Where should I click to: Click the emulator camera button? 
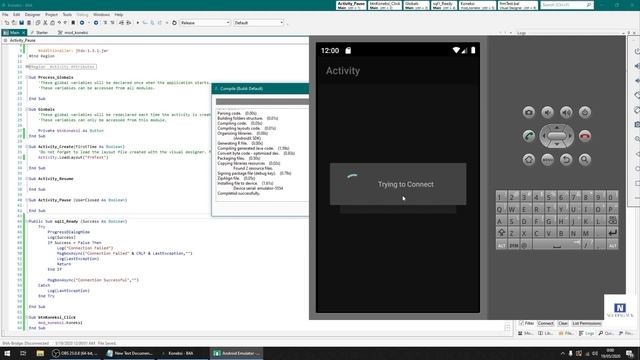pyautogui.click(x=529, y=112)
